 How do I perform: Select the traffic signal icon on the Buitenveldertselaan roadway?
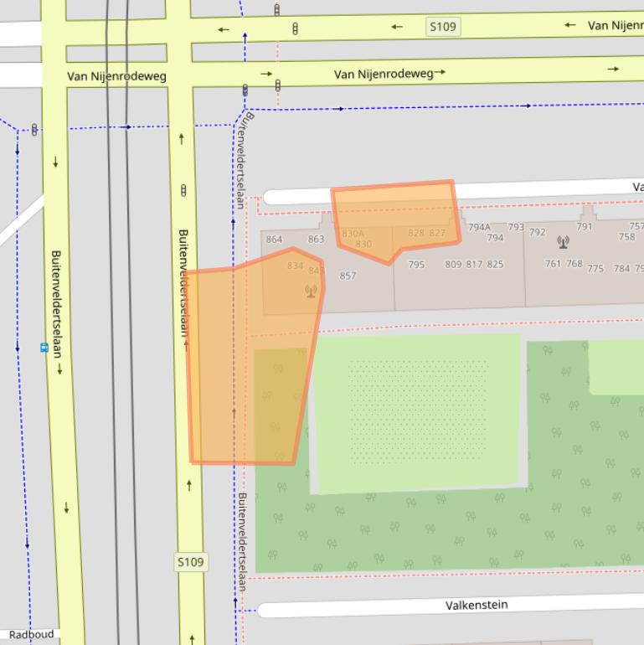pos(183,191)
